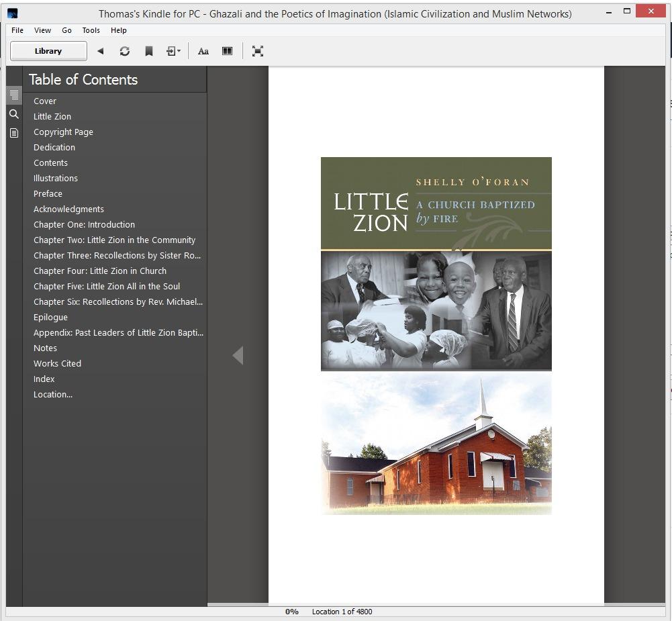Toggle the column layout view icon
Viewport: 672px width, 621px height.
pos(228,51)
